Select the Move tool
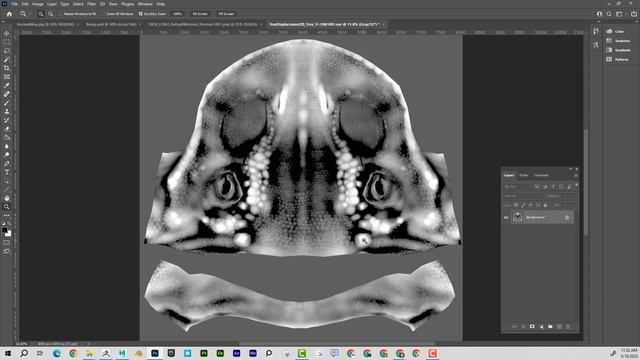640x360 pixels. (x=7, y=33)
